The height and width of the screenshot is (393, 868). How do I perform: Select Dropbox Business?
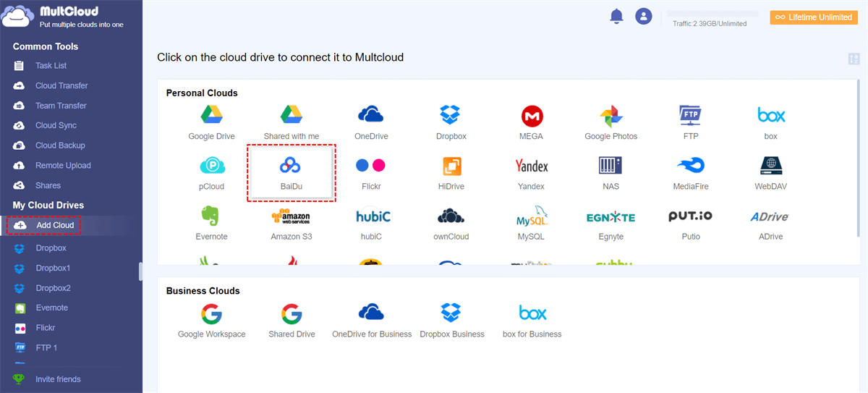tap(451, 320)
